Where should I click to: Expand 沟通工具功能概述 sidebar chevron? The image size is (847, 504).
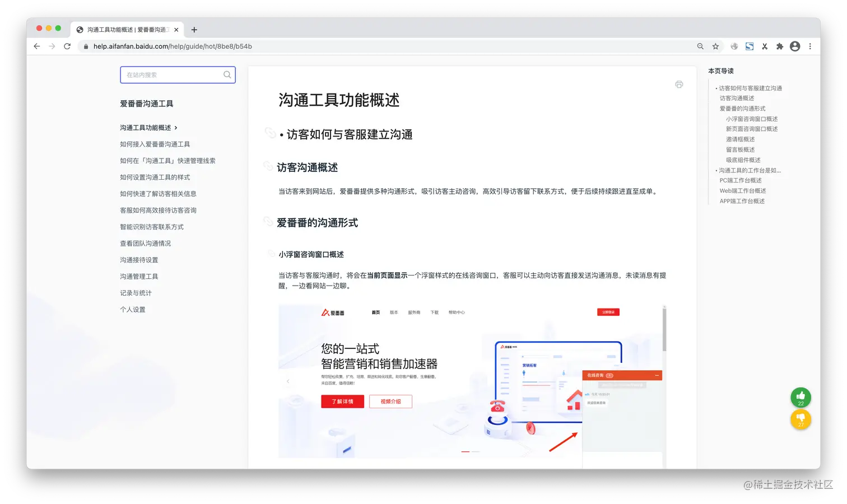[176, 128]
